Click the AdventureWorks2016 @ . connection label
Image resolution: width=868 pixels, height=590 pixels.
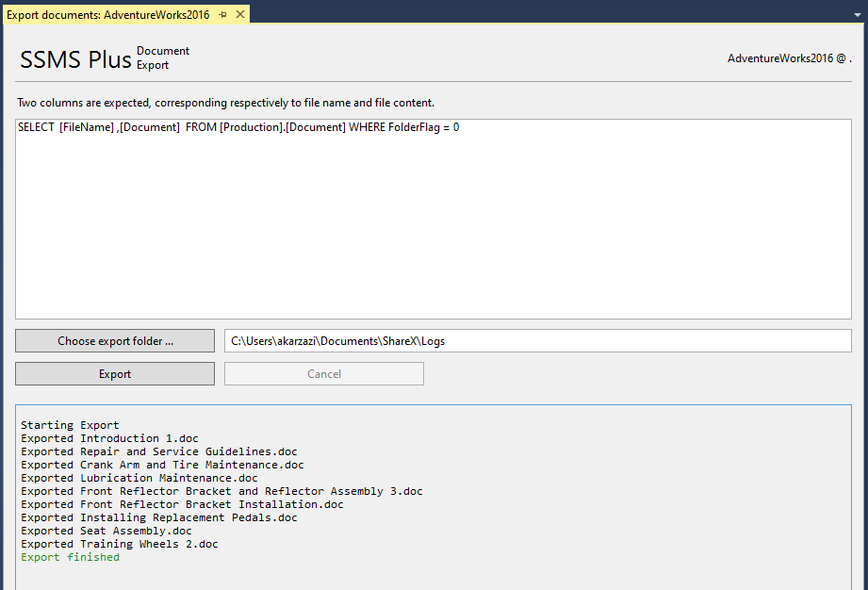click(x=789, y=58)
